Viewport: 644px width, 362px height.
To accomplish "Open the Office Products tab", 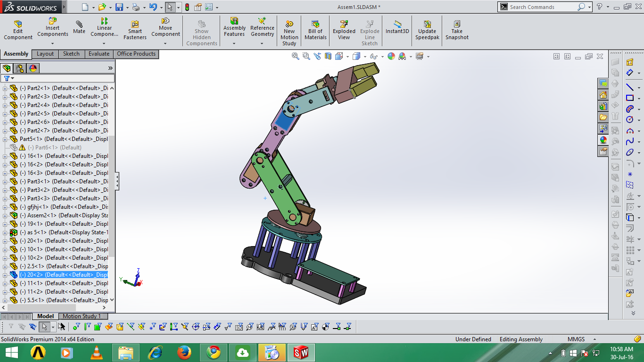I will (136, 54).
